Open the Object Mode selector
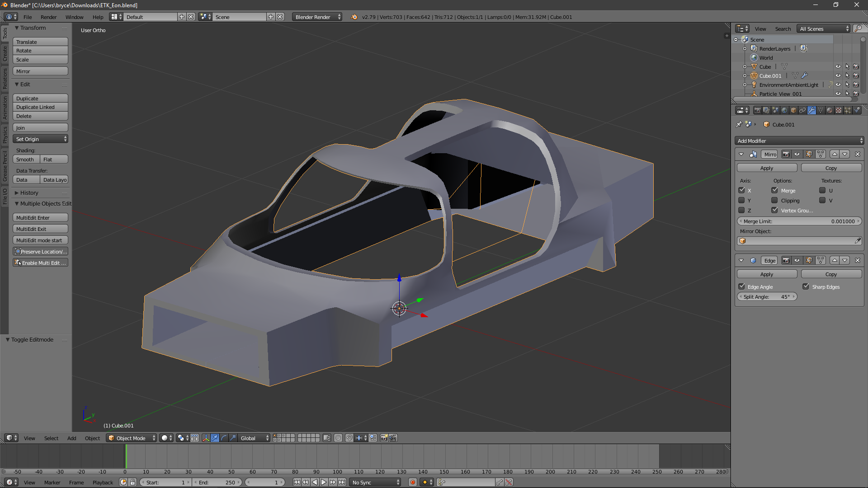This screenshot has width=868, height=488. (131, 438)
